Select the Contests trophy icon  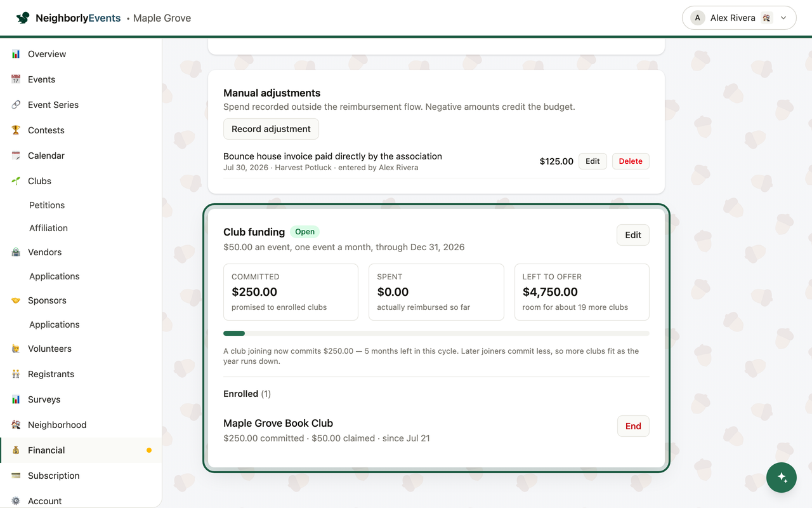(x=16, y=130)
